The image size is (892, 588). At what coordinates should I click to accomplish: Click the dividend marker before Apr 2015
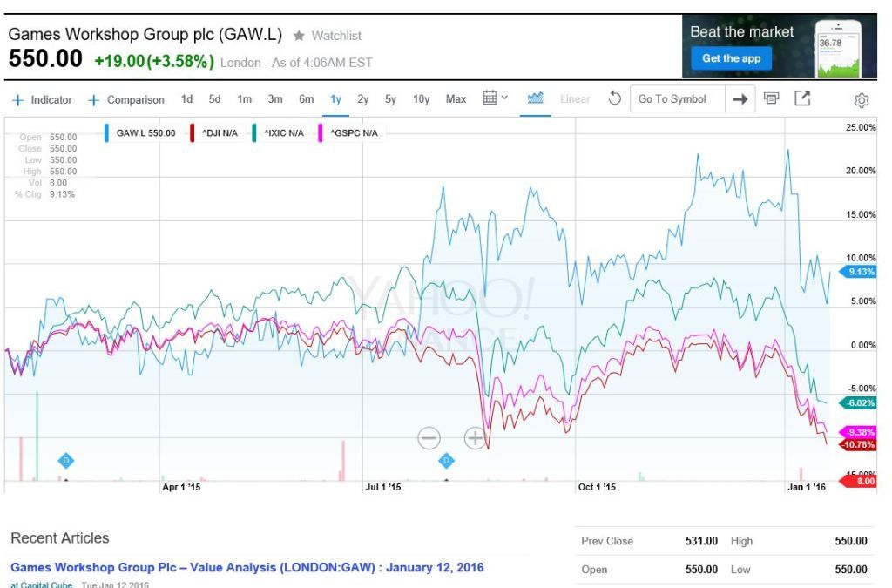pos(66,461)
